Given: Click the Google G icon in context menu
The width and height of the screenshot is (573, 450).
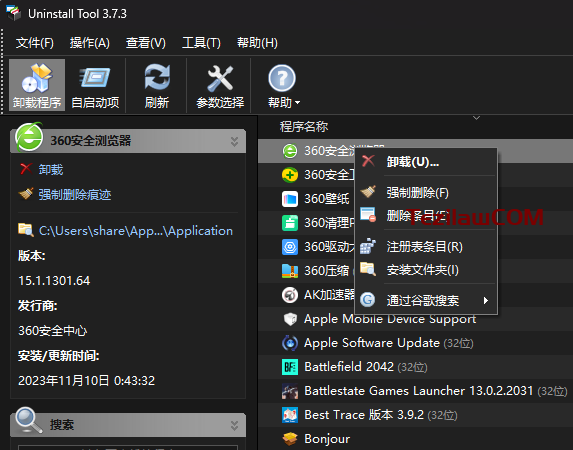Looking at the screenshot, I should pyautogui.click(x=368, y=300).
